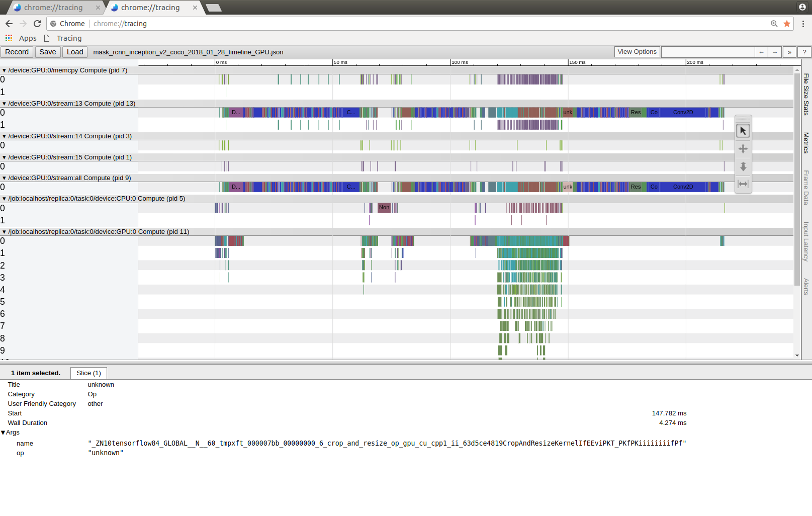The width and height of the screenshot is (812, 516).
Task: Click Wall Duration value 4.274 ms
Action: pyautogui.click(x=673, y=423)
